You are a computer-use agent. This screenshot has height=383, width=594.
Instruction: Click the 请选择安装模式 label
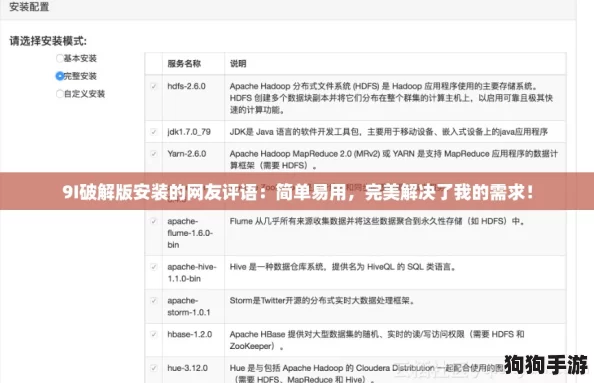pos(48,41)
